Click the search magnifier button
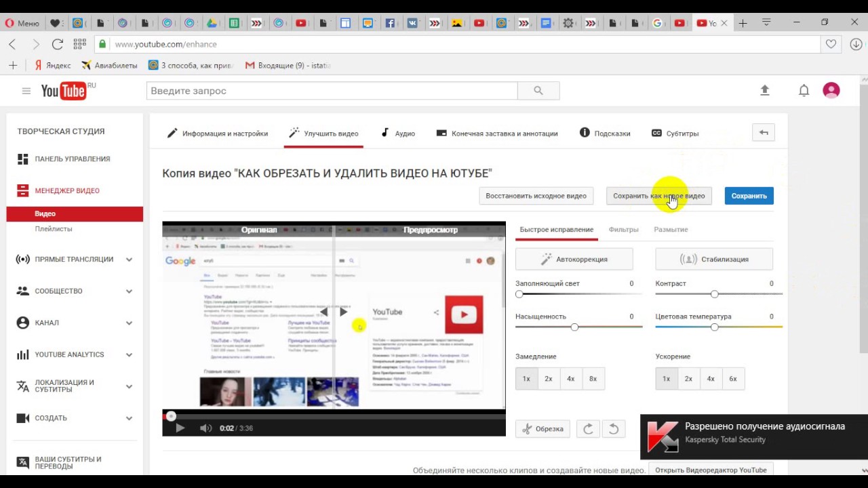This screenshot has width=868, height=488. (538, 91)
